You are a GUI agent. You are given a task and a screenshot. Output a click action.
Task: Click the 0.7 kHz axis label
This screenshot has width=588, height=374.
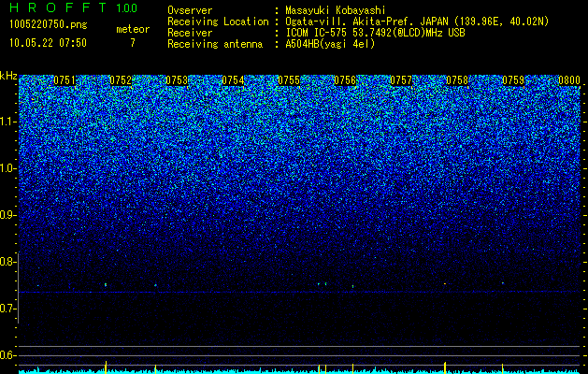click(x=8, y=309)
